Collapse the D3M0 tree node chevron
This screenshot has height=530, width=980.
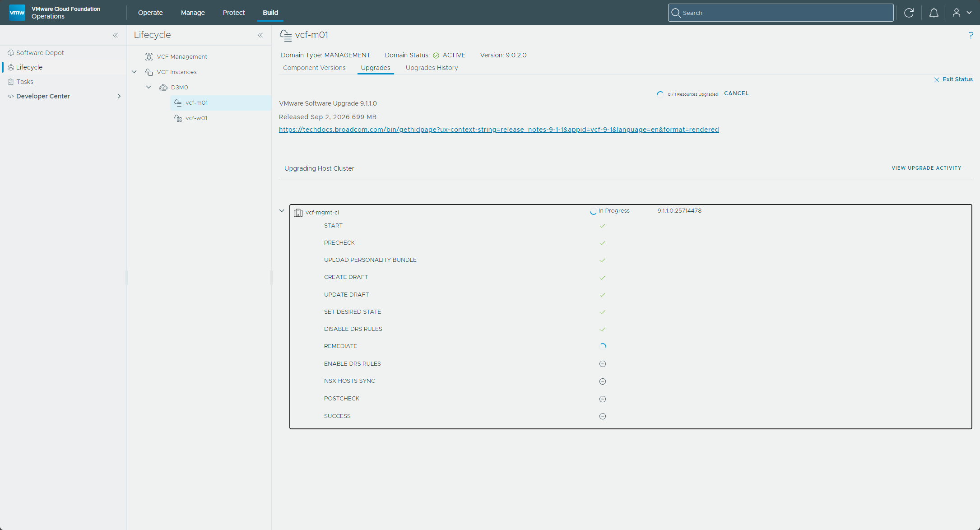click(x=149, y=87)
